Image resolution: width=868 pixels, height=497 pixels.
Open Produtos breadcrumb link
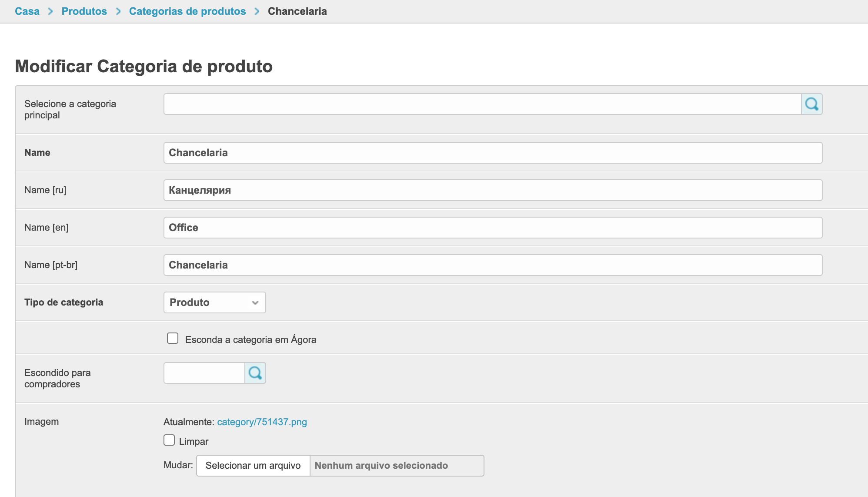[84, 11]
